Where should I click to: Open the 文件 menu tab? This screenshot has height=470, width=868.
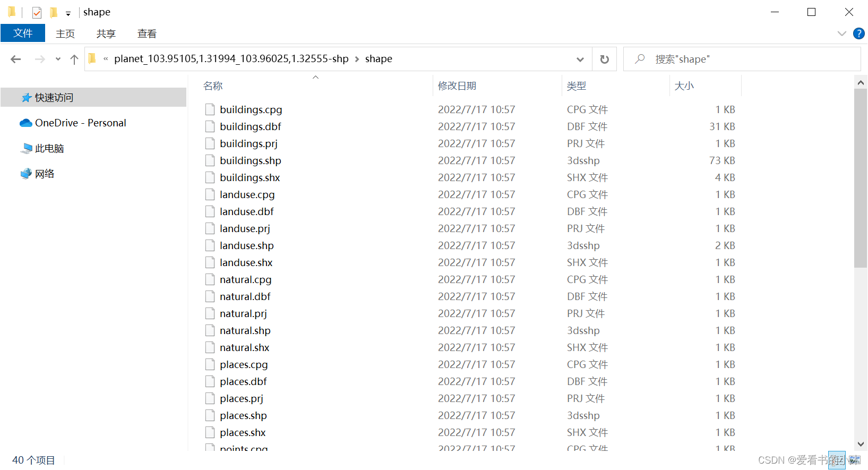[23, 33]
